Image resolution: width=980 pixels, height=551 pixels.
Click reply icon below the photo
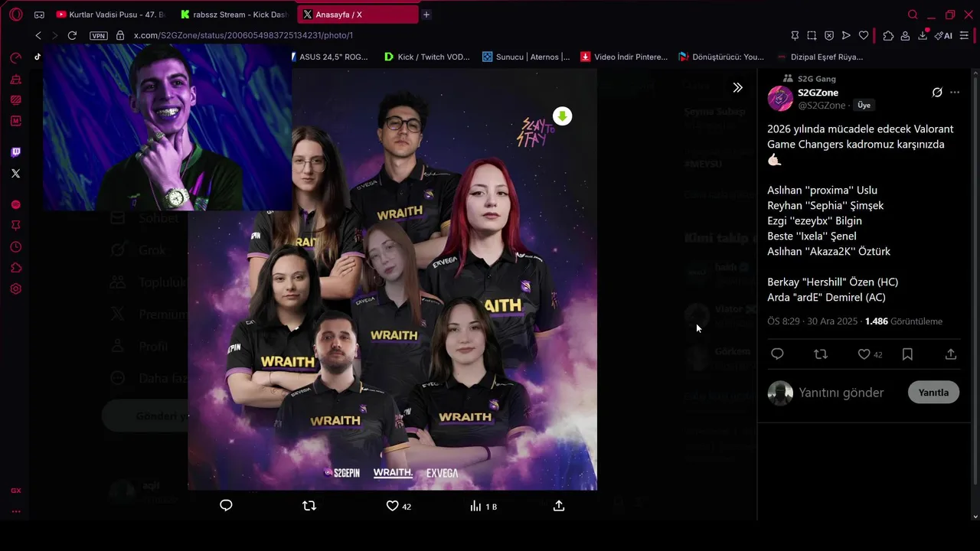point(226,506)
